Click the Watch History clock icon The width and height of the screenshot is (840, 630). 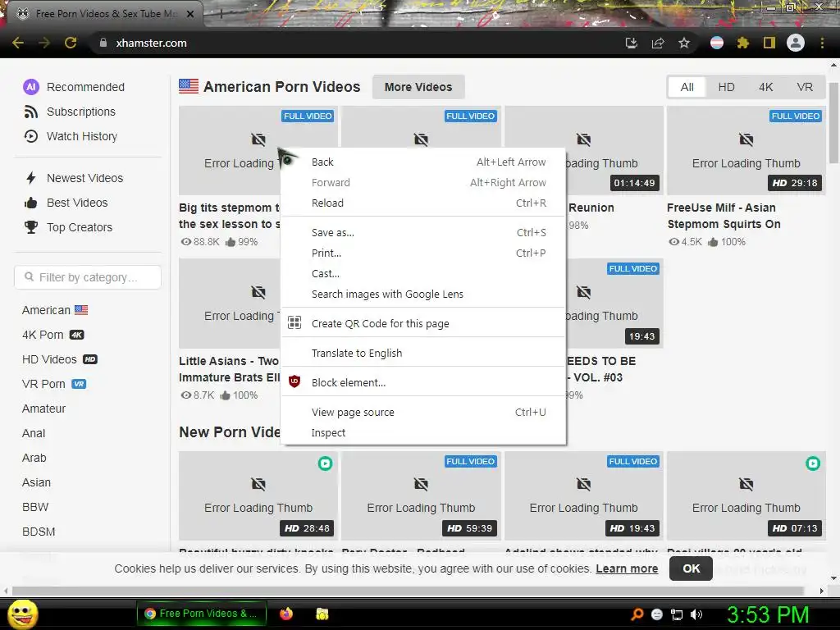(x=31, y=136)
